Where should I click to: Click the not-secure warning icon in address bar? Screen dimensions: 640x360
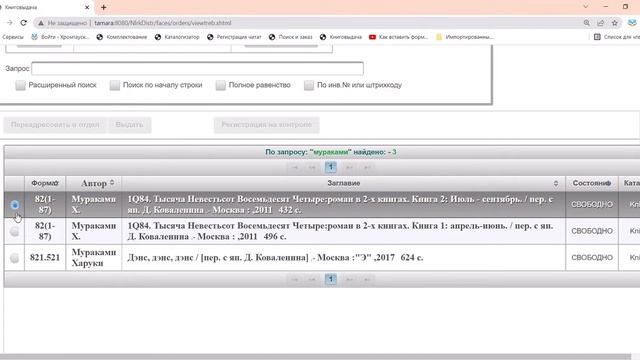coord(41,23)
